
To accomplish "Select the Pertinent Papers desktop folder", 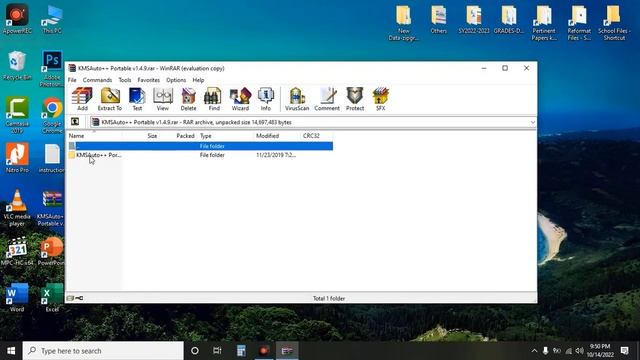I will [544, 22].
